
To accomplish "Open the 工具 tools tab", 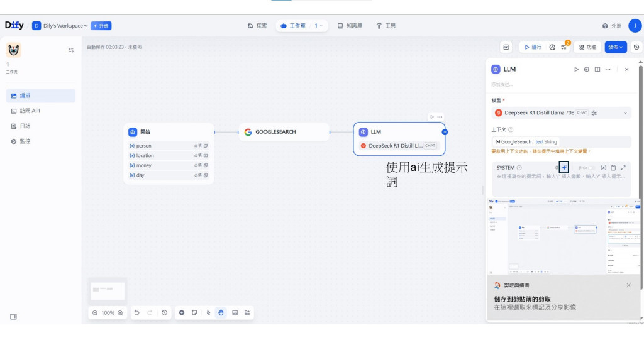I will (x=386, y=25).
